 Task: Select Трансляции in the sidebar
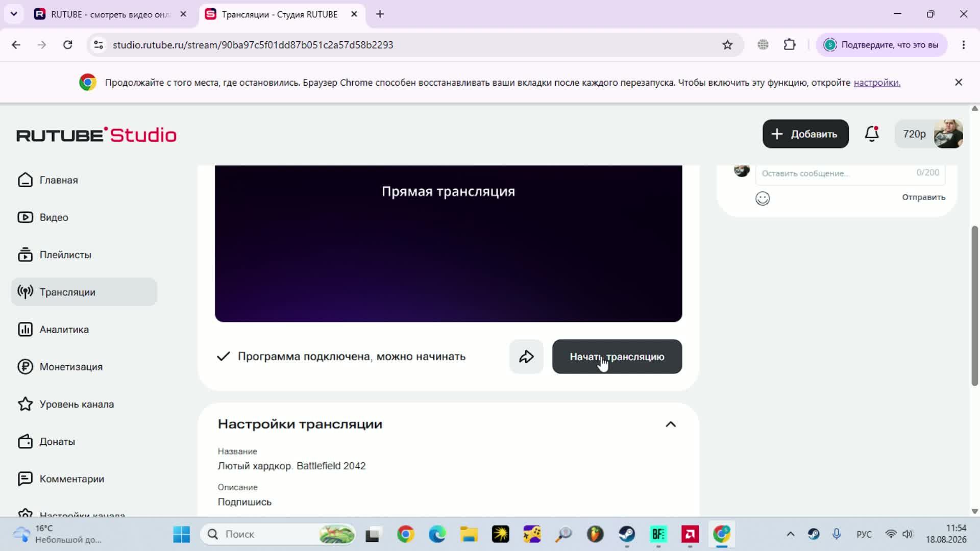[x=84, y=292]
